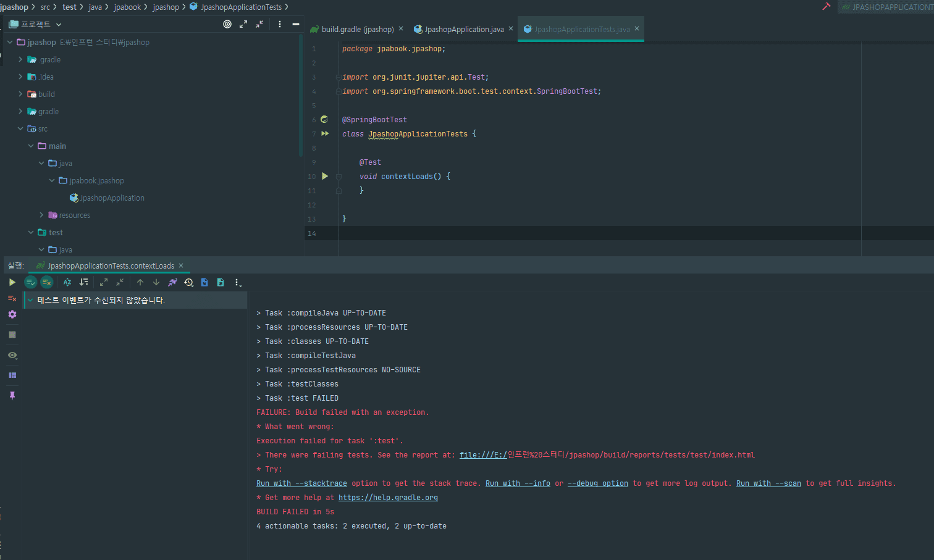Click Run with --stacktrace link
The image size is (934, 560).
pyautogui.click(x=301, y=483)
